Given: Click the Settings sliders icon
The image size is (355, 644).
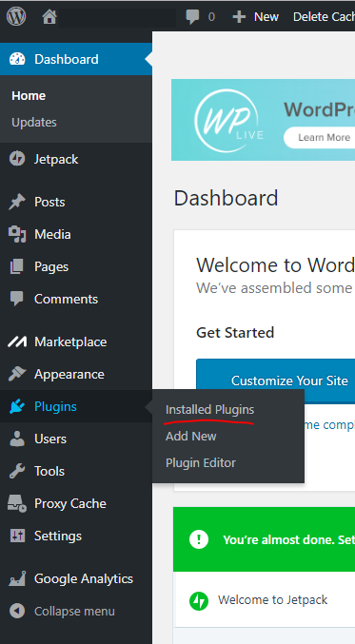Looking at the screenshot, I should point(17,536).
